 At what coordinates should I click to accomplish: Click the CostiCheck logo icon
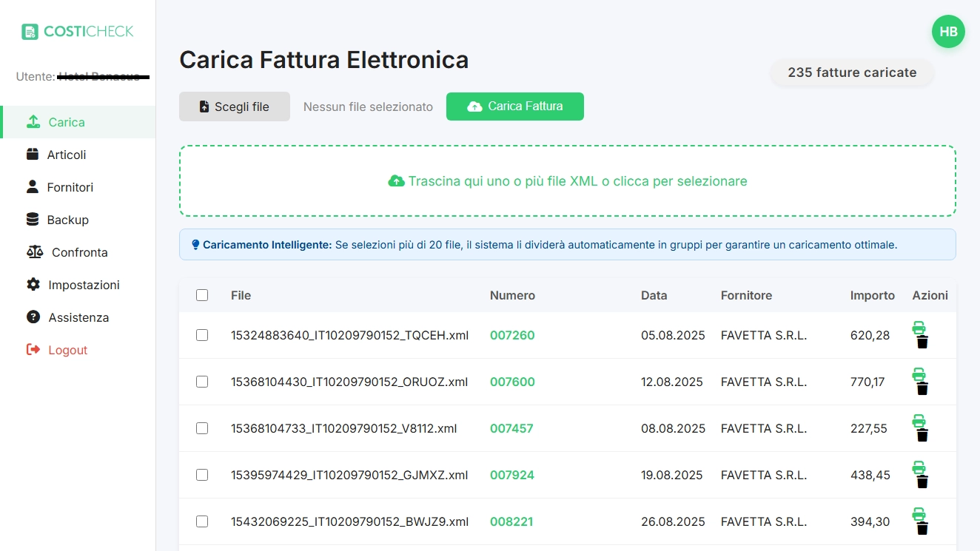tap(30, 32)
